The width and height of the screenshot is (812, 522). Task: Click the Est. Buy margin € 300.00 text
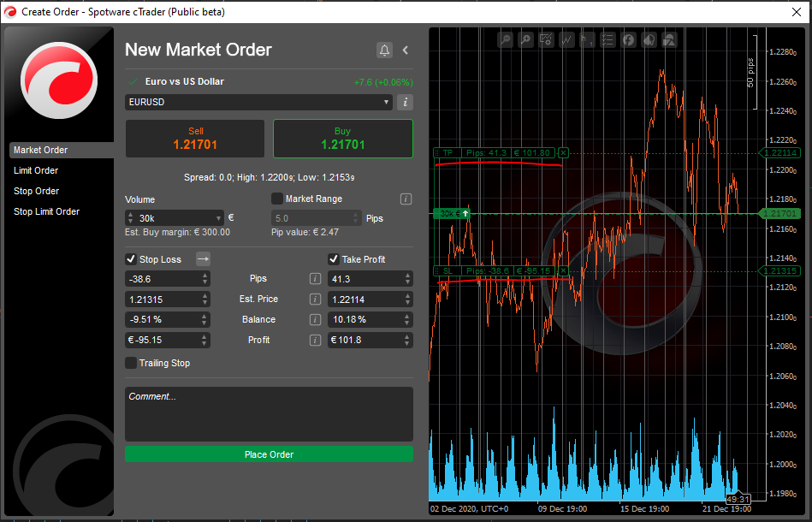(178, 232)
